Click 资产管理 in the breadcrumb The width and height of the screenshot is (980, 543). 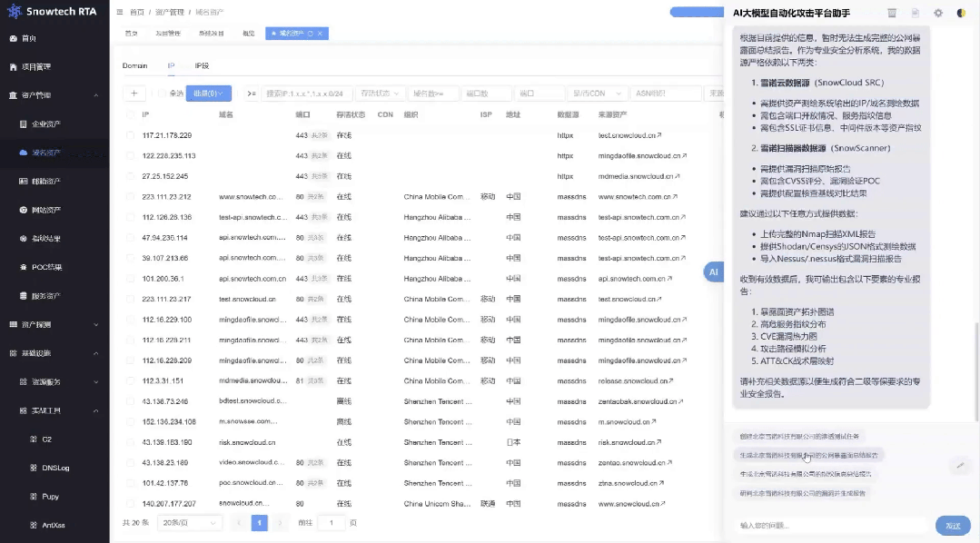tap(169, 12)
